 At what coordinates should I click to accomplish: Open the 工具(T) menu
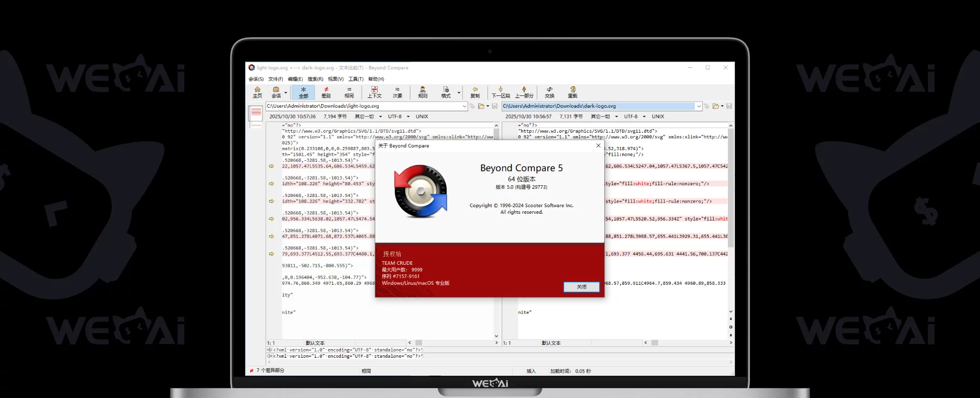click(x=356, y=79)
